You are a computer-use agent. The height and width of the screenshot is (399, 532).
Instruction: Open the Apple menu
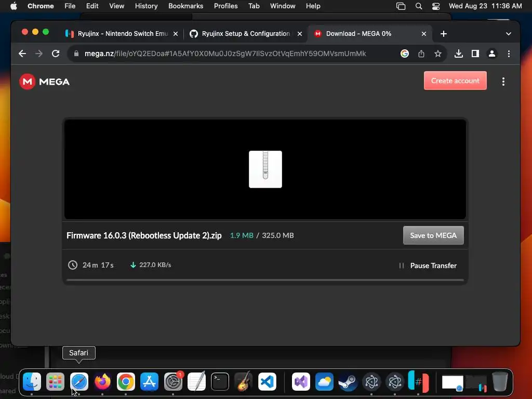[x=14, y=6]
